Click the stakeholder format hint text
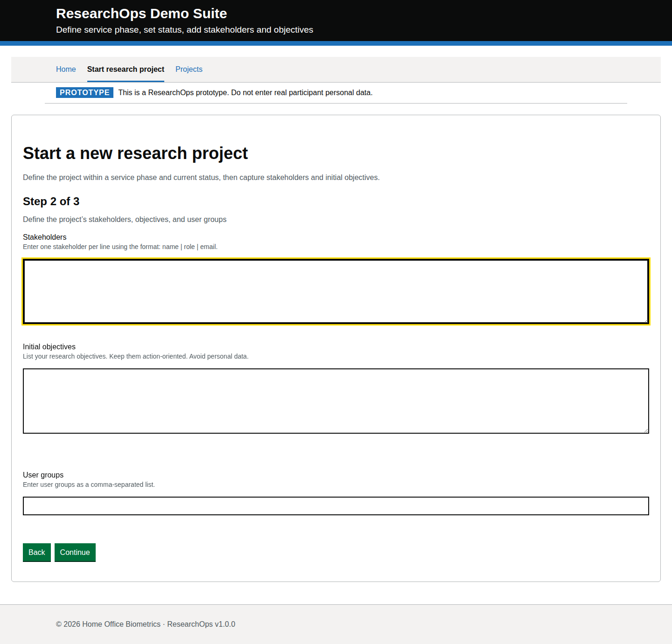Viewport: 672px width, 644px height. 120,247
